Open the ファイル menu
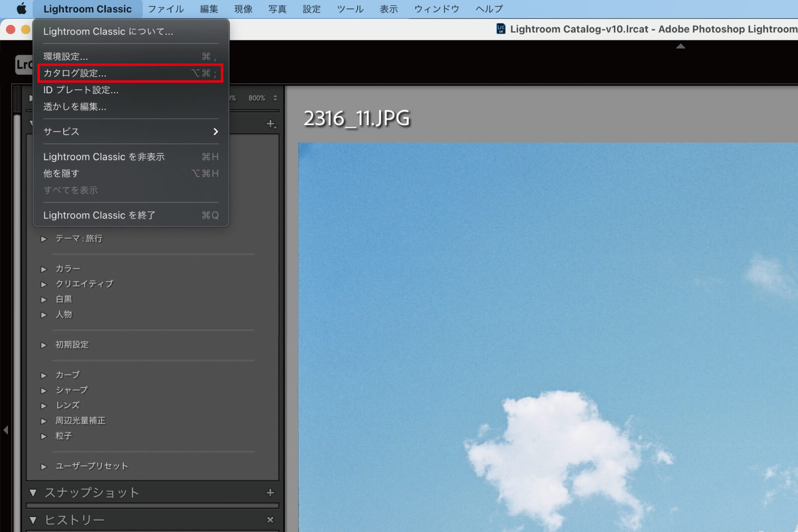Viewport: 798px width, 532px height. pos(166,9)
